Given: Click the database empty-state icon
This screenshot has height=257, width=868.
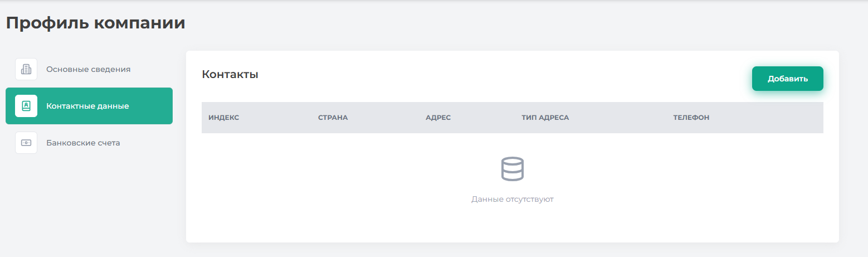Looking at the screenshot, I should click(x=512, y=168).
